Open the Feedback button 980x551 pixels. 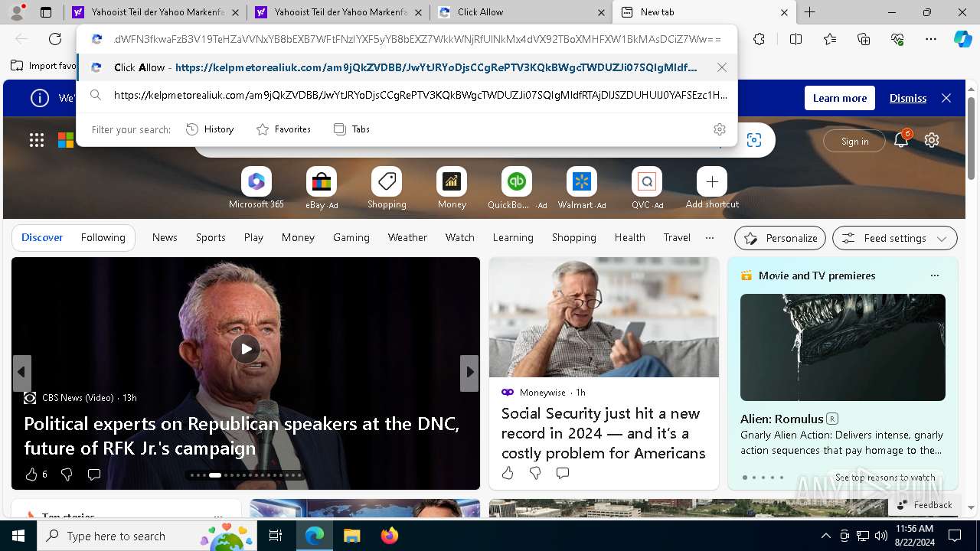coord(925,505)
